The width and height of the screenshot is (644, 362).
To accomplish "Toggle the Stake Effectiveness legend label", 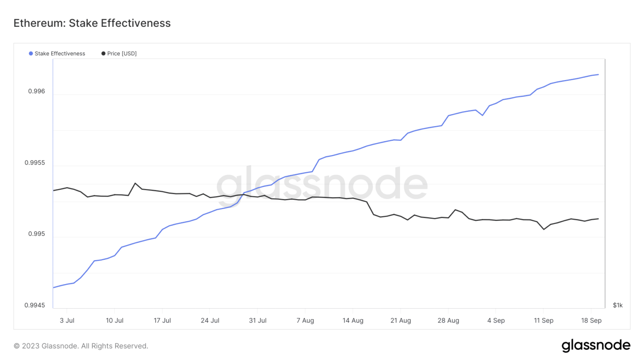I will 60,54.
